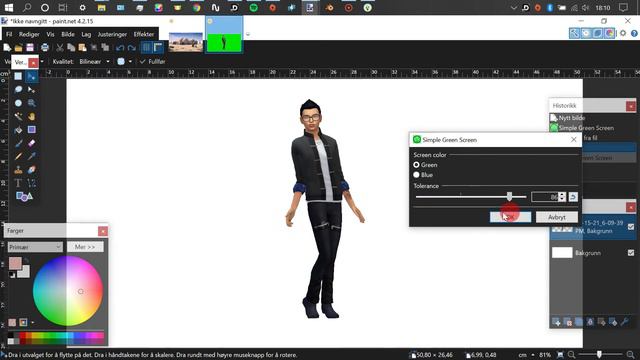Click the Mer >> button in Farger
The image size is (640, 360).
coord(85,247)
